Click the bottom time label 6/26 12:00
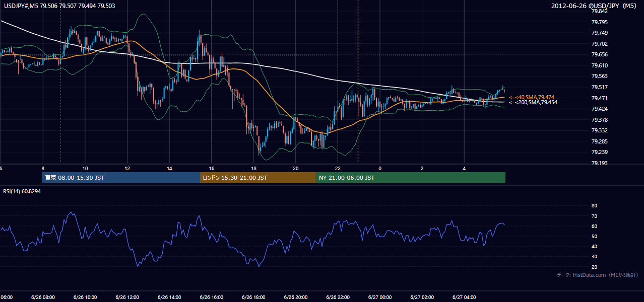 [127, 297]
